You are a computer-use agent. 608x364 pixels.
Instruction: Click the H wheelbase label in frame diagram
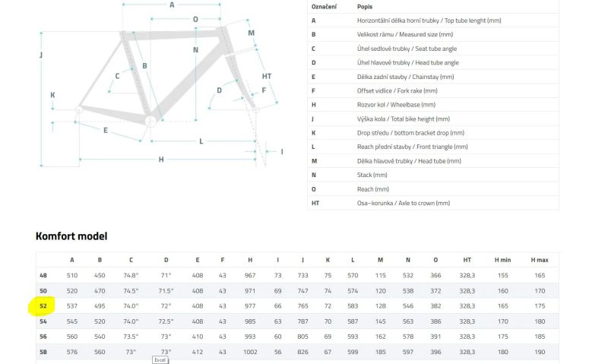click(161, 160)
